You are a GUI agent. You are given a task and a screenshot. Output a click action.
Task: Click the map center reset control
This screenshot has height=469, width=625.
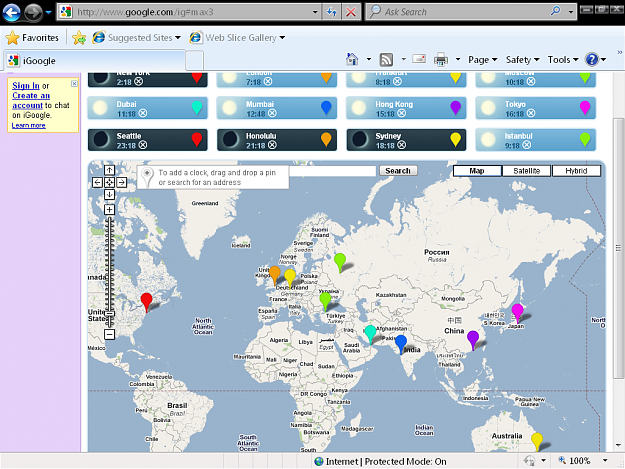click(x=109, y=182)
